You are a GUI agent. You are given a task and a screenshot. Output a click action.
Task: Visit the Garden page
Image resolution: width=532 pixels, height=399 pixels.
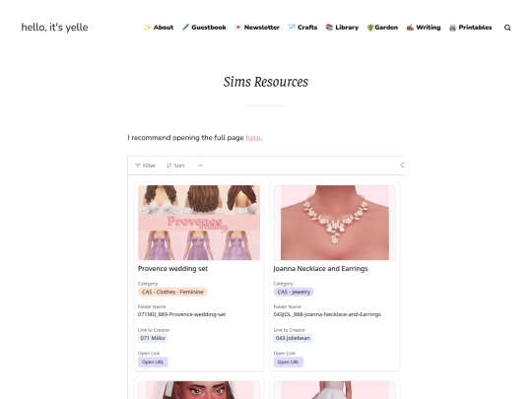[386, 28]
